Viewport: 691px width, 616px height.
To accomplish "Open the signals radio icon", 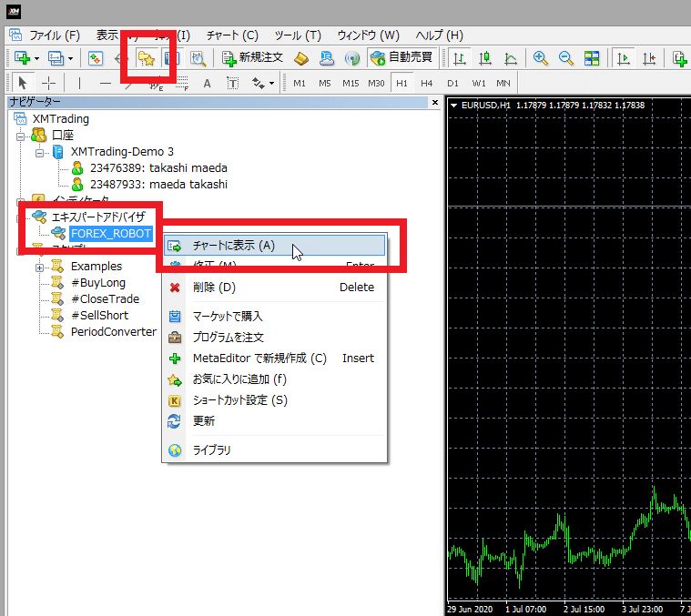I will 352,58.
